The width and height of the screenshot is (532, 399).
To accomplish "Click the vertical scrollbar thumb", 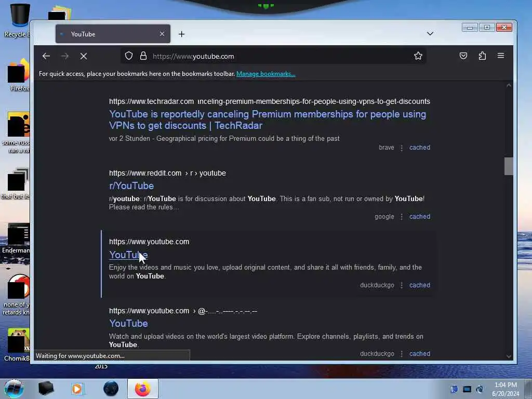I will click(x=509, y=166).
